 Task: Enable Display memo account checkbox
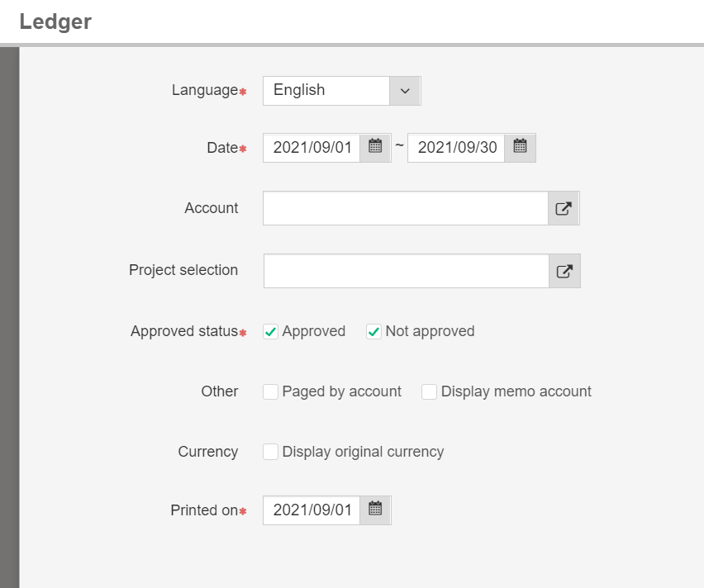coord(429,392)
